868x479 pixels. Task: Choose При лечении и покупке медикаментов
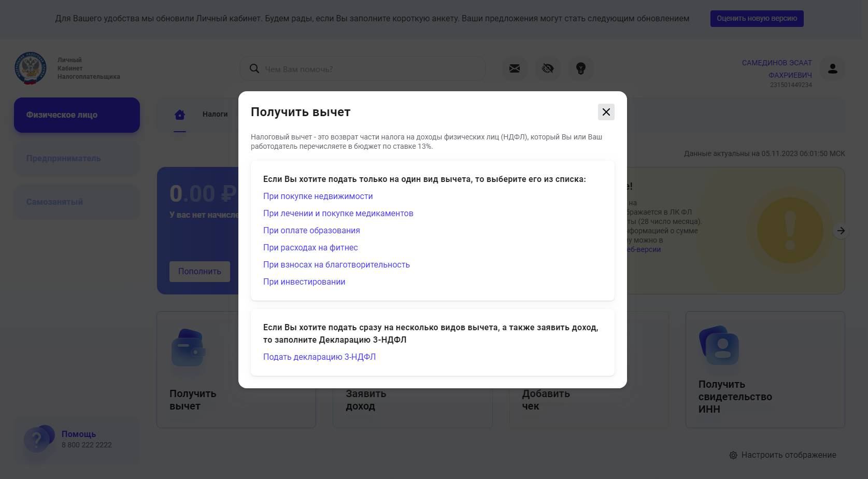pyautogui.click(x=338, y=213)
